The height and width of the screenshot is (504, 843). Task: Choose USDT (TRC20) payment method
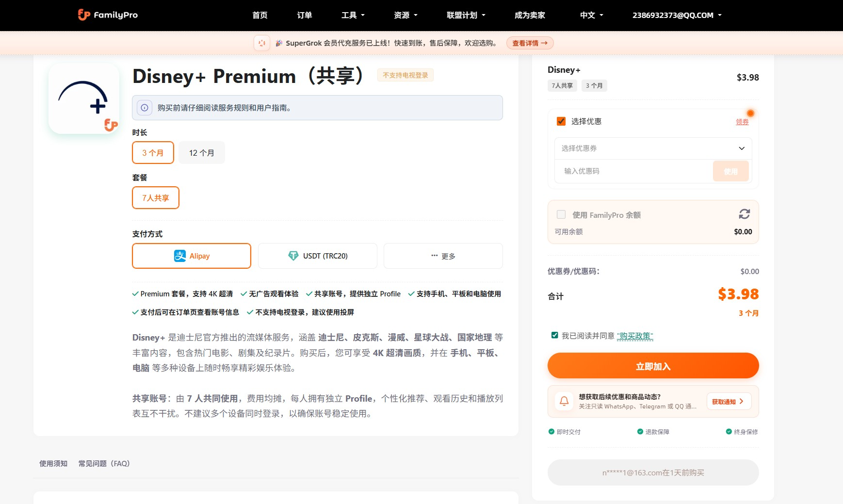click(x=318, y=256)
